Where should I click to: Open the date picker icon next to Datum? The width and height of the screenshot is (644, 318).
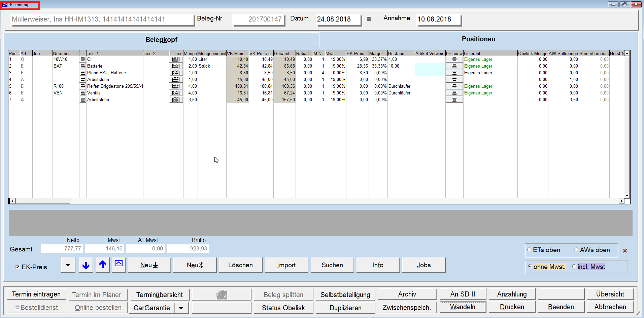369,19
